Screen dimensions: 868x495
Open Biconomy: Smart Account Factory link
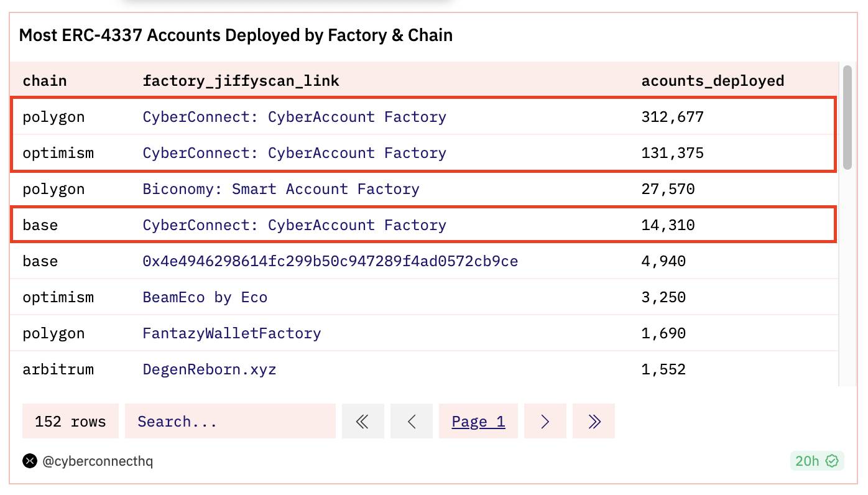click(x=281, y=189)
